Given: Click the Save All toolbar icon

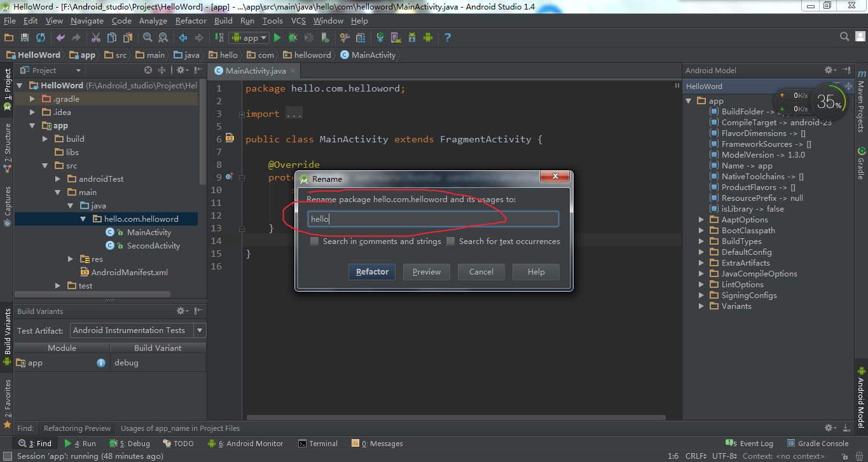Looking at the screenshot, I should (x=25, y=38).
